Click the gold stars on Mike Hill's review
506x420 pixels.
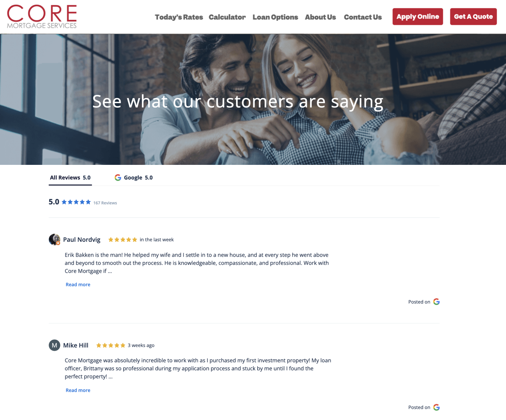[x=111, y=345]
